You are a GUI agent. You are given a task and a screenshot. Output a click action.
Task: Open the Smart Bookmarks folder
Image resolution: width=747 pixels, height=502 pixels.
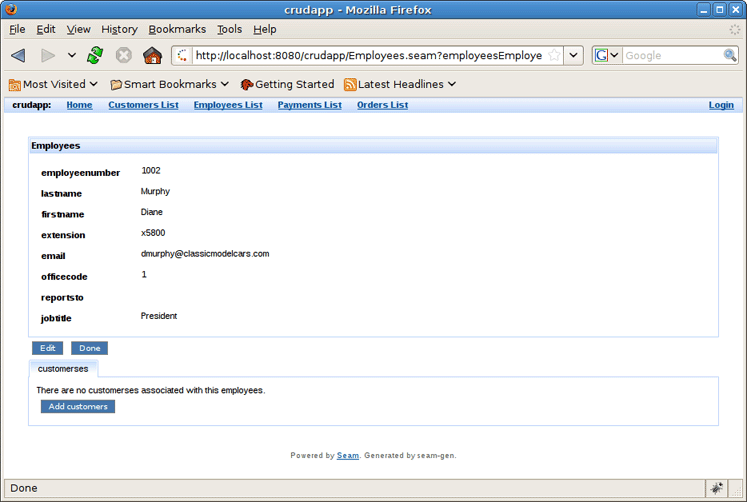169,85
